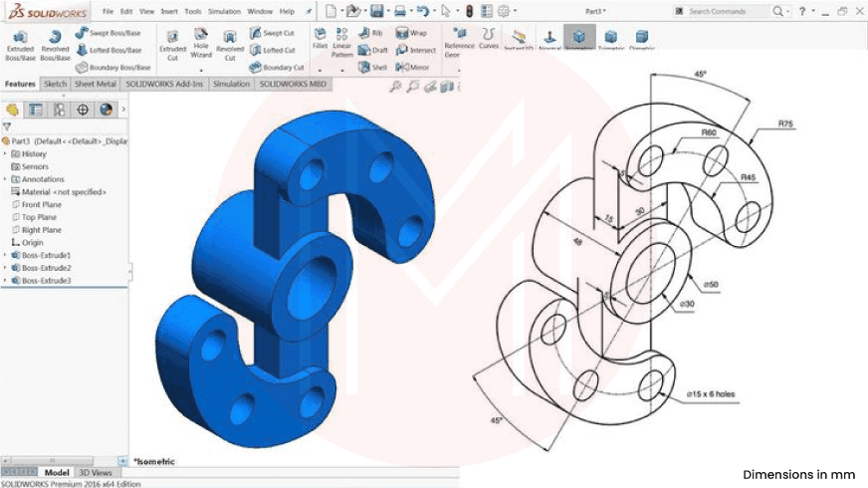Expand the Boss-Extrude1 feature node

5,255
